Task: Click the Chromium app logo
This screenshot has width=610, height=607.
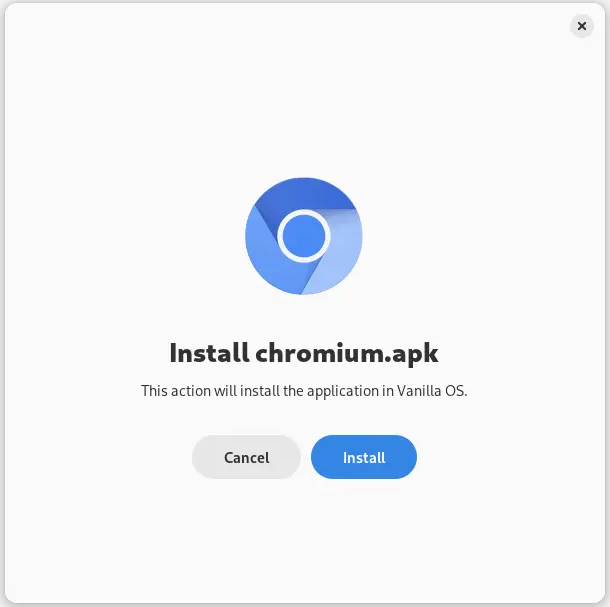Action: (x=304, y=236)
